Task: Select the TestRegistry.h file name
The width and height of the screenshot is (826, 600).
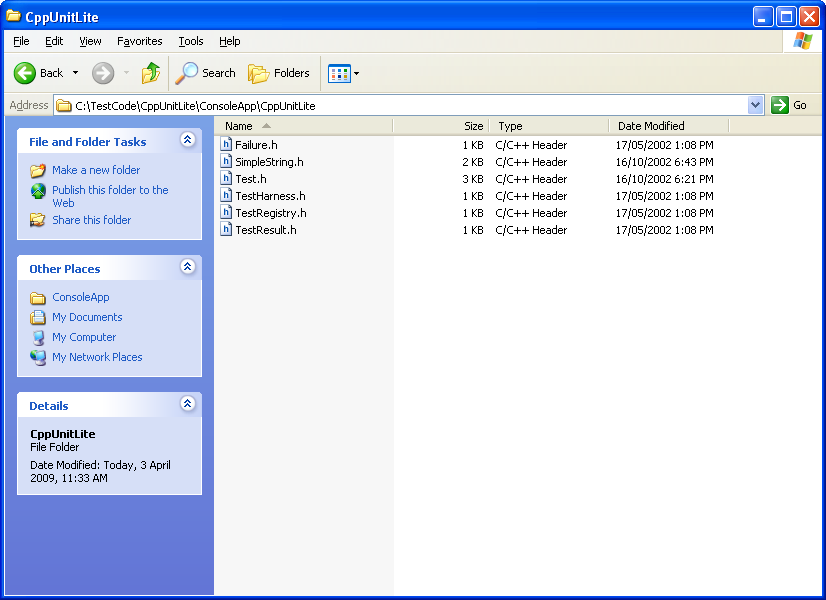Action: point(271,213)
